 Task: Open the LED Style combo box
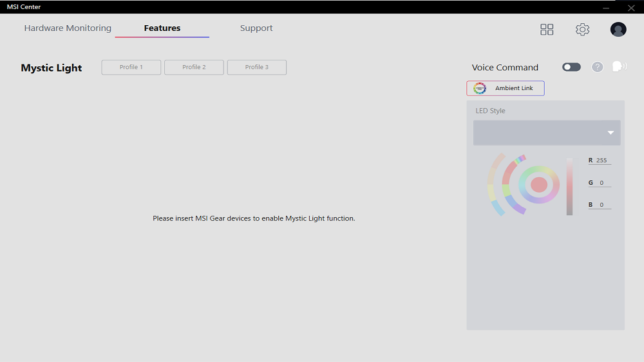coord(547,133)
